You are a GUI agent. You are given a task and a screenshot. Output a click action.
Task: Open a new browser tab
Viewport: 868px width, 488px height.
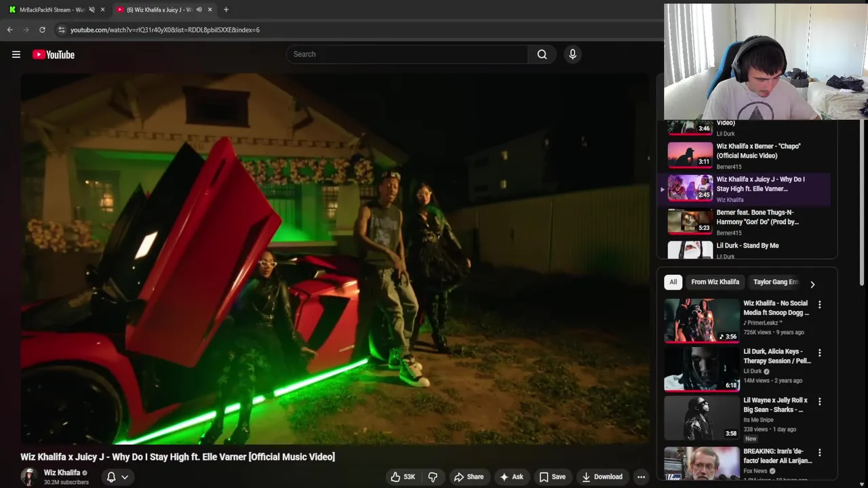(x=226, y=9)
